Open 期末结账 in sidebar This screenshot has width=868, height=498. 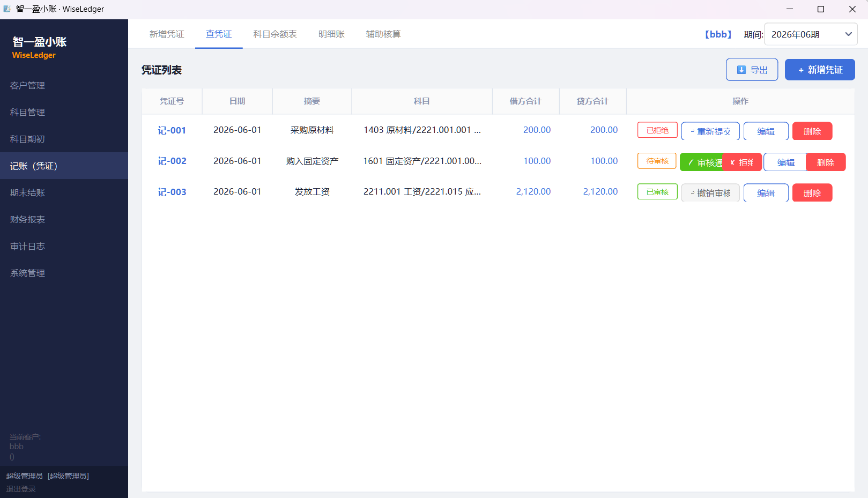(64, 192)
